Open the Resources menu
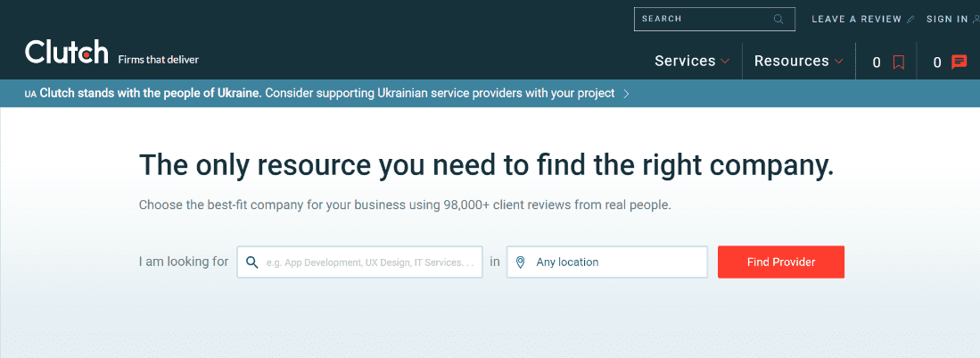The width and height of the screenshot is (980, 358). pyautogui.click(x=791, y=61)
